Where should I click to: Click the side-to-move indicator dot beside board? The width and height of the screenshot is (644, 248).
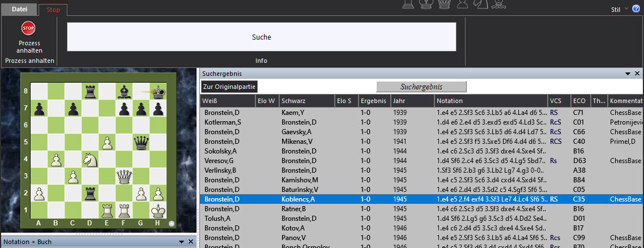point(172,224)
